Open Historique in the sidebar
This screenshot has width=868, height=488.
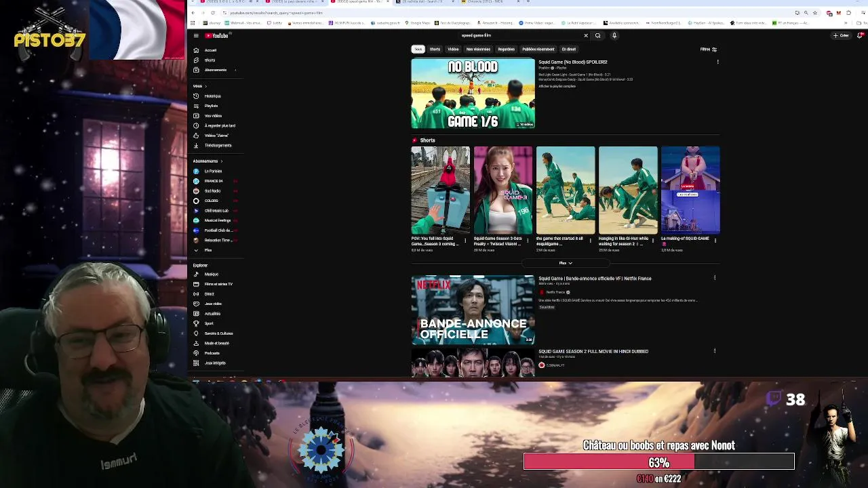click(212, 96)
